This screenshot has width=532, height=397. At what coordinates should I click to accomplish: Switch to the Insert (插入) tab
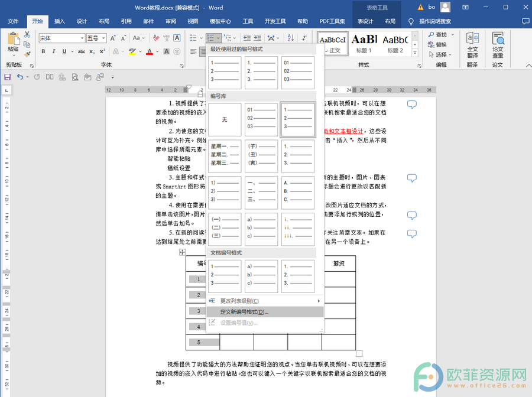point(59,21)
